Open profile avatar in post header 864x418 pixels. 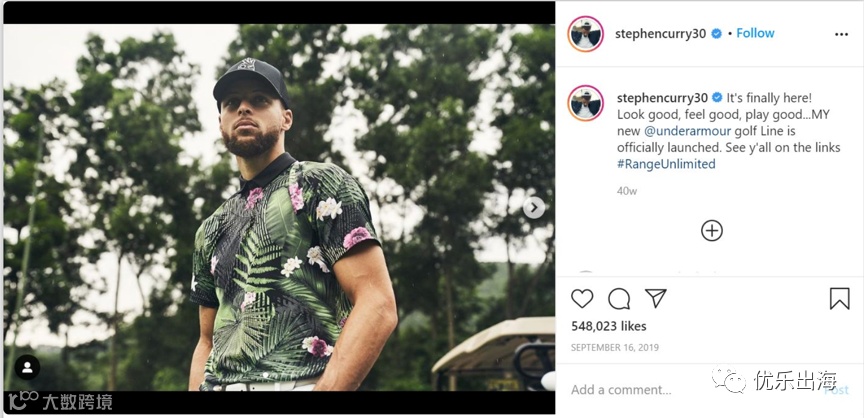pyautogui.click(x=586, y=34)
